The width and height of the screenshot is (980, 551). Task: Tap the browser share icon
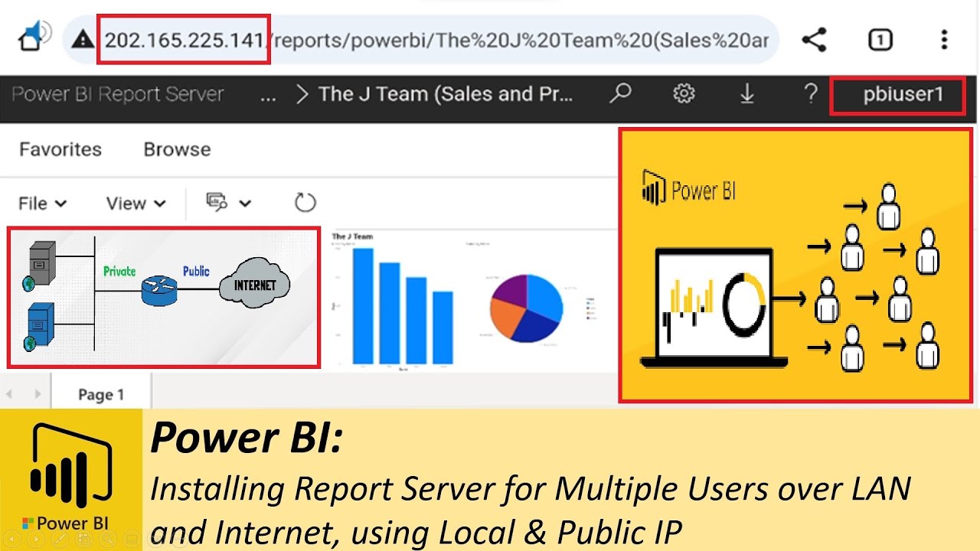[814, 40]
